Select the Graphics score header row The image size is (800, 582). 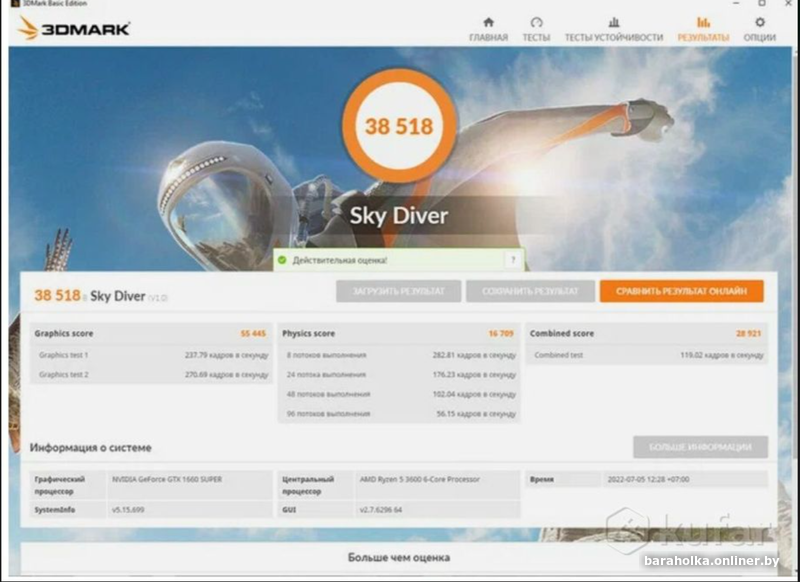(151, 333)
